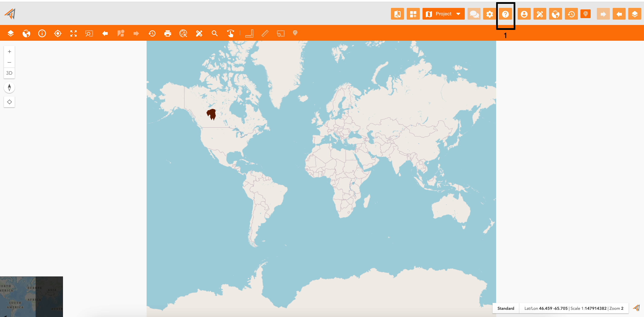Click the chat bubbles button
Viewport: 644px width, 317px height.
(474, 14)
